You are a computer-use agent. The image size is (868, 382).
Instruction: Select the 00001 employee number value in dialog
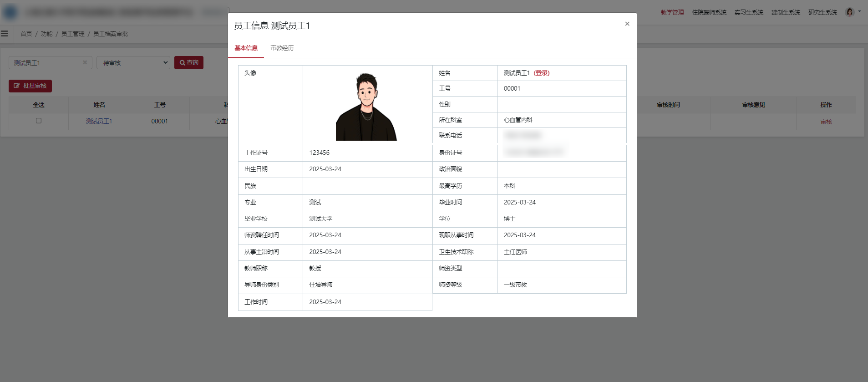point(512,88)
